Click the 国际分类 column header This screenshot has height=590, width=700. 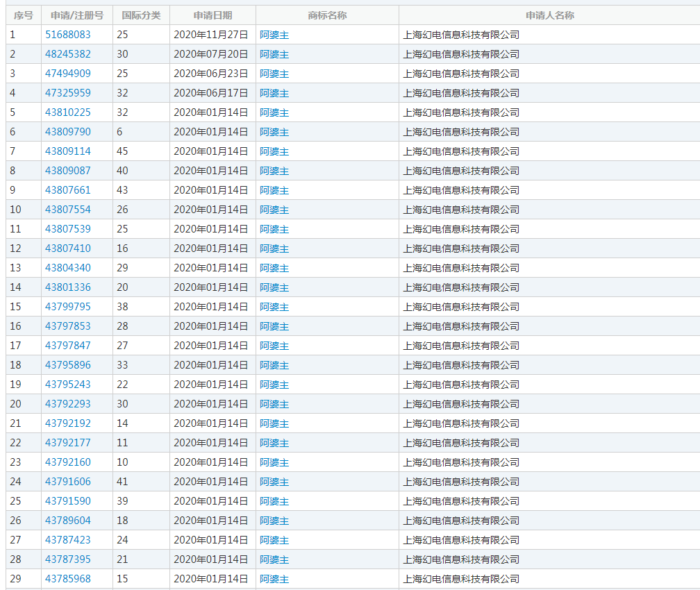coord(141,15)
